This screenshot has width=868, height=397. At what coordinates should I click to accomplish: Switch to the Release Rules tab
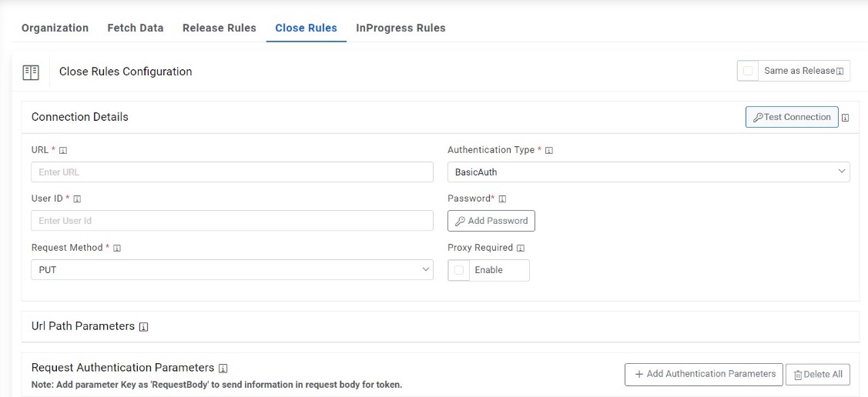pyautogui.click(x=220, y=28)
